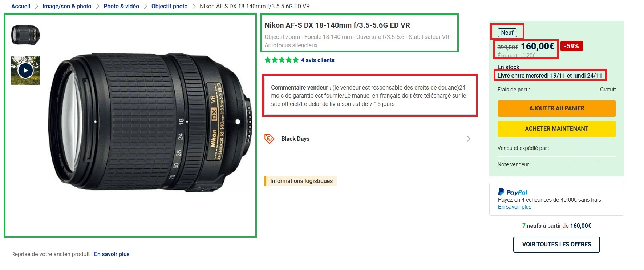Open the 4 avis clients link
644x270 pixels.
[x=317, y=60]
